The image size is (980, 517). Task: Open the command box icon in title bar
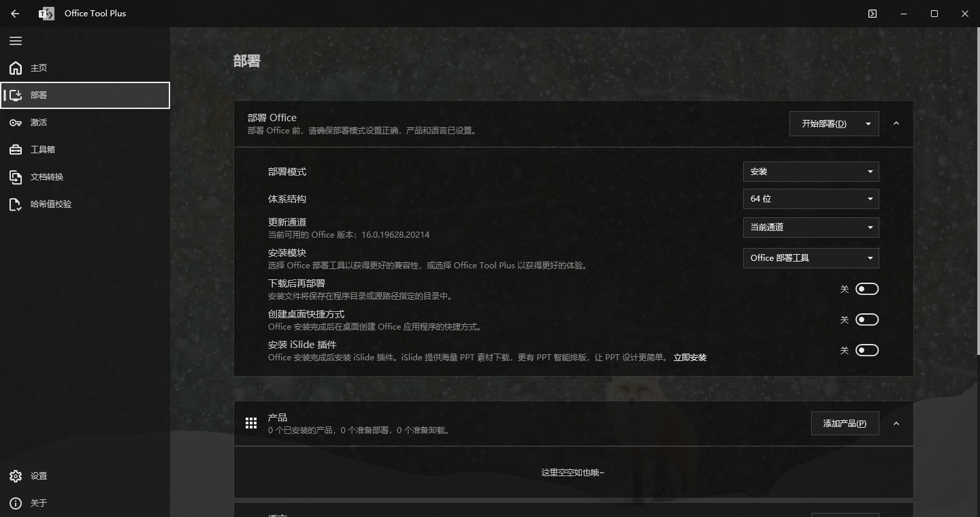tap(872, 14)
